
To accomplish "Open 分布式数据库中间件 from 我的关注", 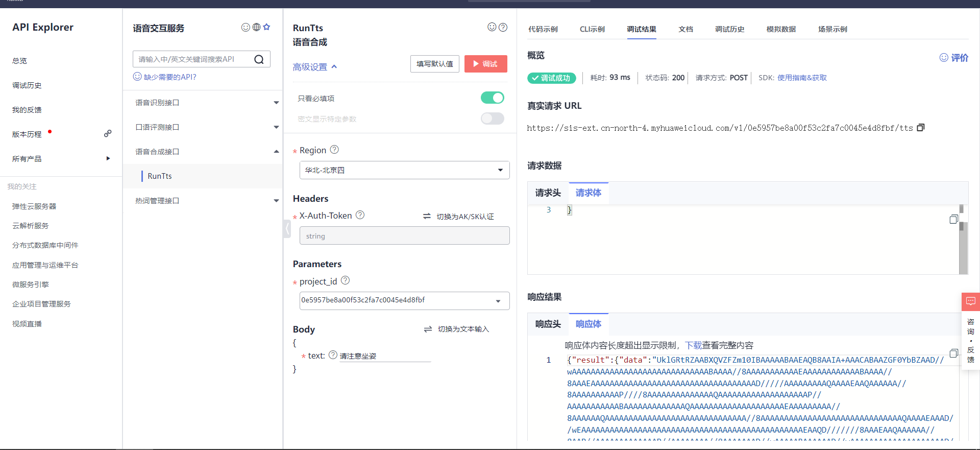I will tap(45, 245).
